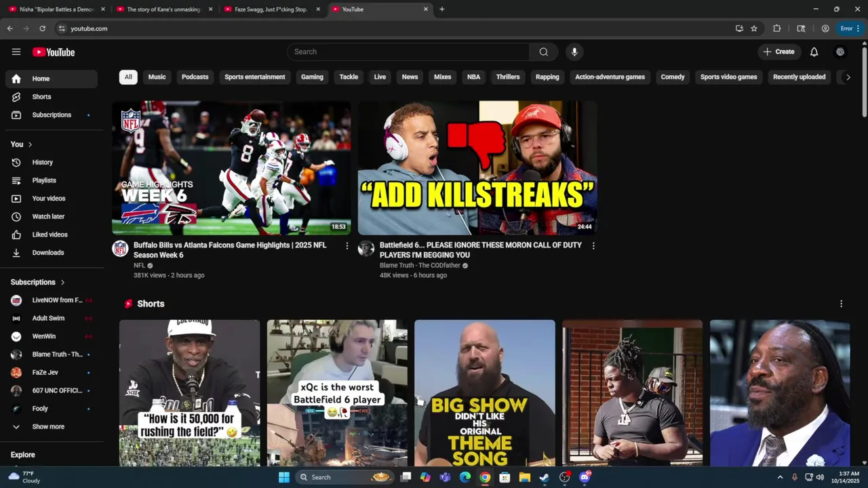
Task: Type in the YouTube Search field
Action: click(x=408, y=52)
